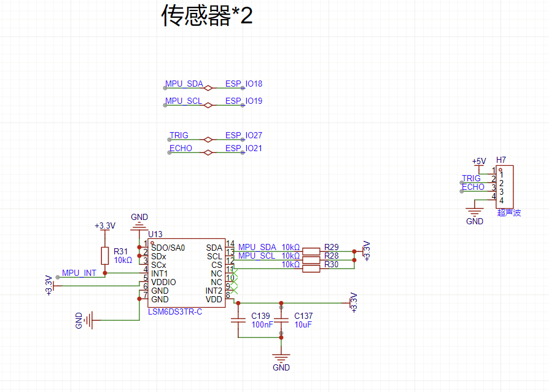This screenshot has height=392, width=549.
Task: Select the R31 resistor symbol
Action: pyautogui.click(x=104, y=256)
